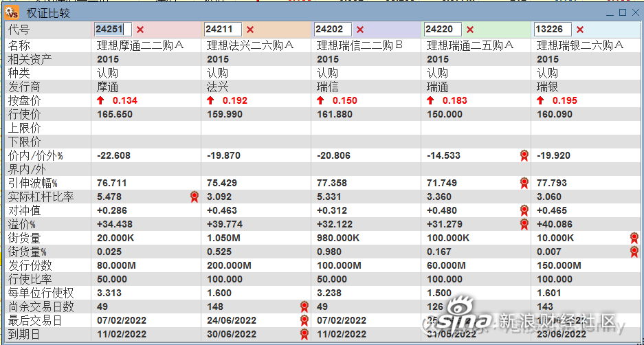The image size is (644, 345).
Task: Click the 最后交易日 row label
Action: 35,320
